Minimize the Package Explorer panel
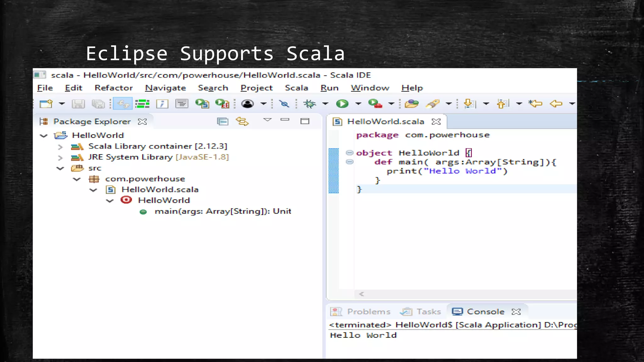Viewport: 644px width, 362px height. pos(285,119)
